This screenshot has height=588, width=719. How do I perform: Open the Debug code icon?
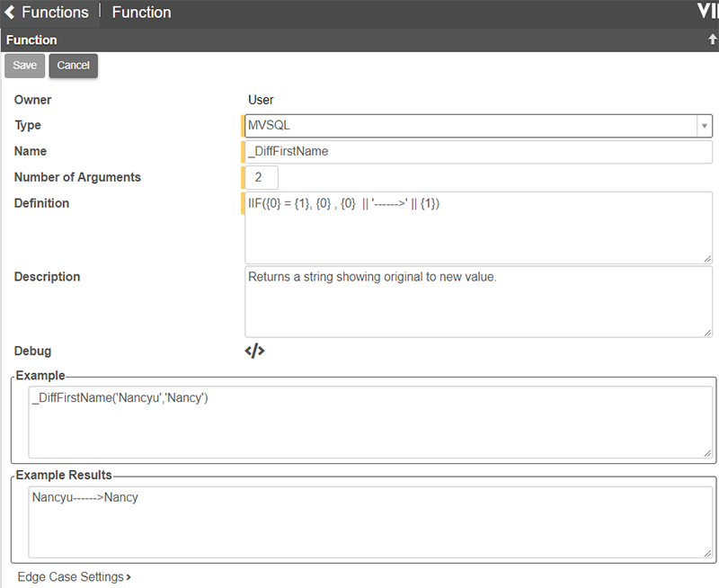point(254,351)
